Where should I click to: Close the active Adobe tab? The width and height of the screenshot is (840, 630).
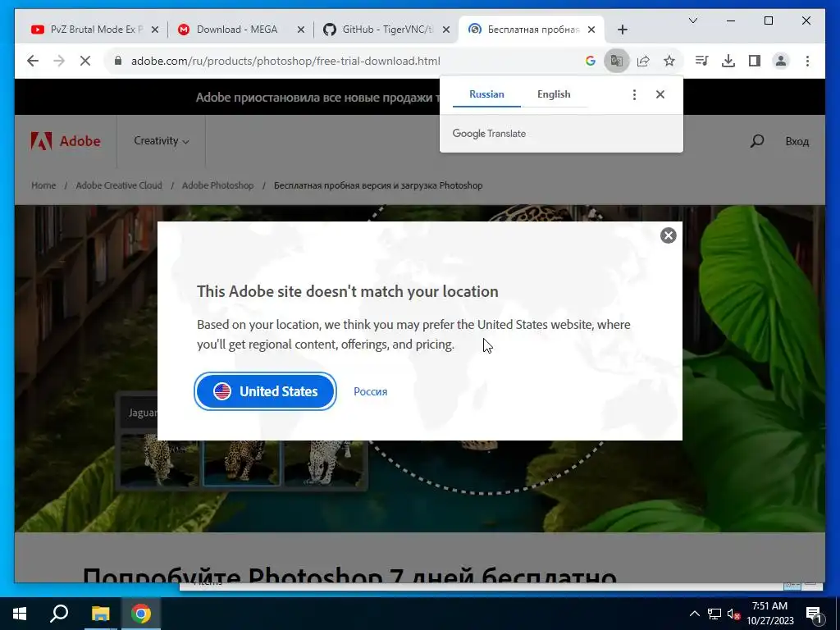(x=591, y=30)
